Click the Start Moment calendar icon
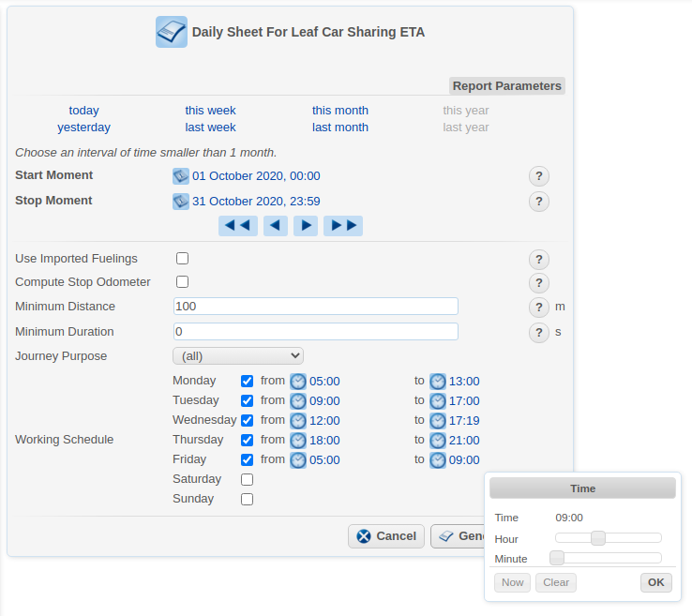The height and width of the screenshot is (616, 692). pyautogui.click(x=181, y=176)
